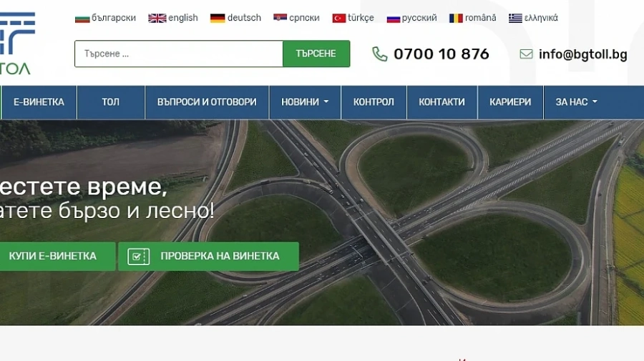The width and height of the screenshot is (644, 361).
Task: Click the Russian flag icon
Action: tap(393, 19)
